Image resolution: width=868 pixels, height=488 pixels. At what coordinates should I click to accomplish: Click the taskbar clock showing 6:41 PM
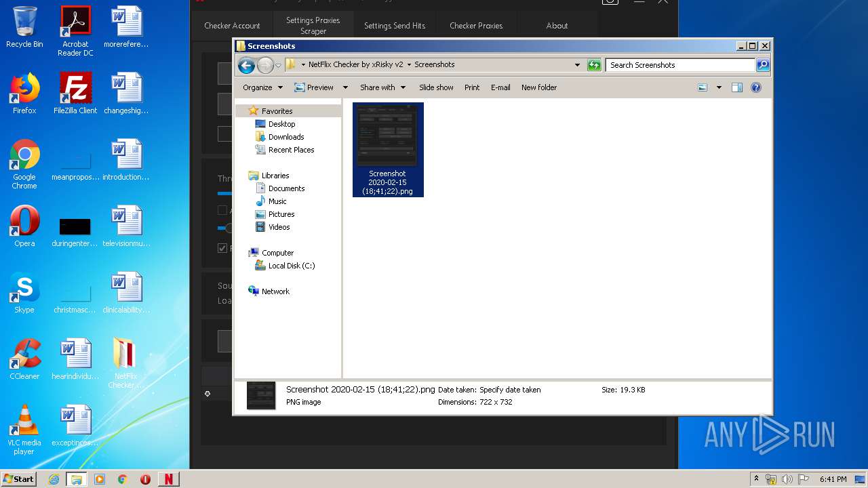(833, 479)
